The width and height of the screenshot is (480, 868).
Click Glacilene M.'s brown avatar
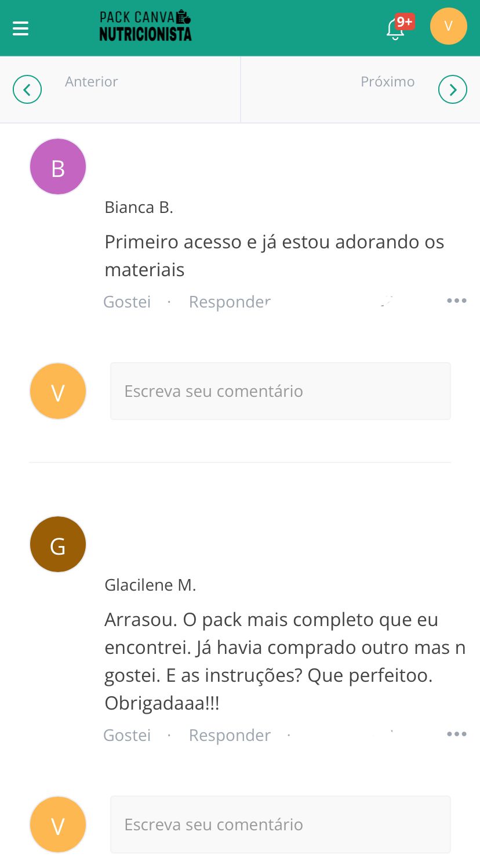click(x=58, y=544)
